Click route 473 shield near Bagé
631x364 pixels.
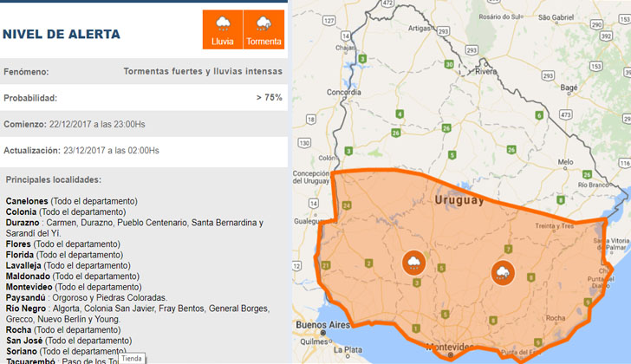[x=566, y=114]
